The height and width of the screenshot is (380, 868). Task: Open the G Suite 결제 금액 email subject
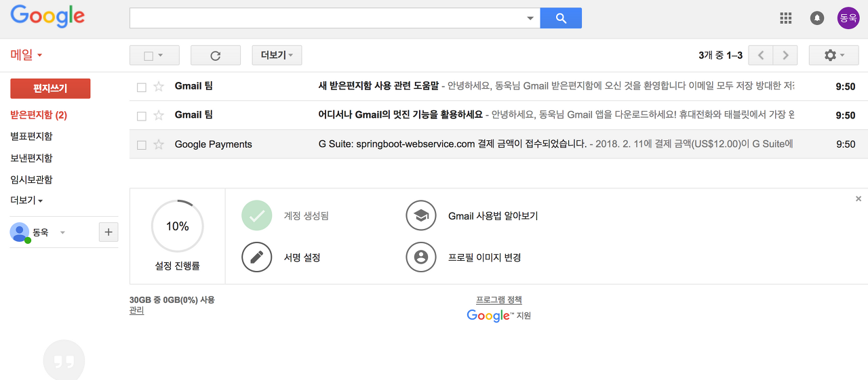tap(452, 144)
